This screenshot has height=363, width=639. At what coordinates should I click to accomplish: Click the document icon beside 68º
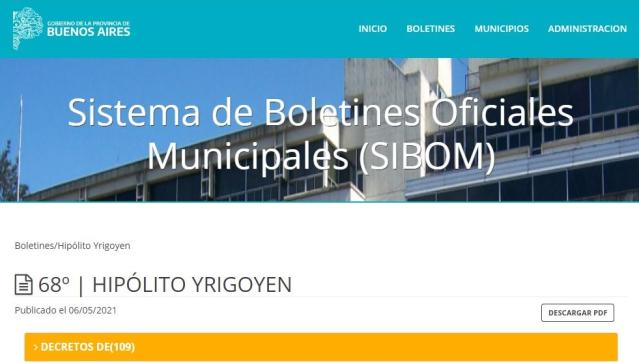tap(23, 284)
